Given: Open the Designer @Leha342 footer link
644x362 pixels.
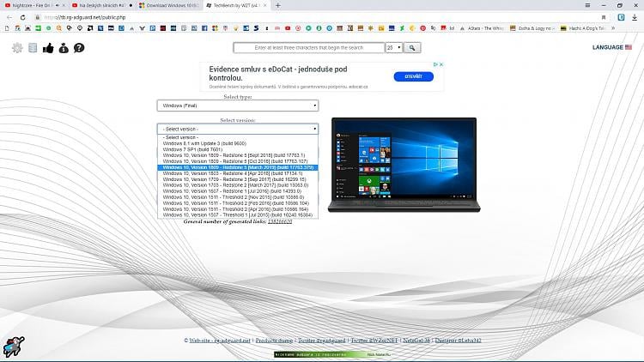Looking at the screenshot, I should pyautogui.click(x=458, y=341).
